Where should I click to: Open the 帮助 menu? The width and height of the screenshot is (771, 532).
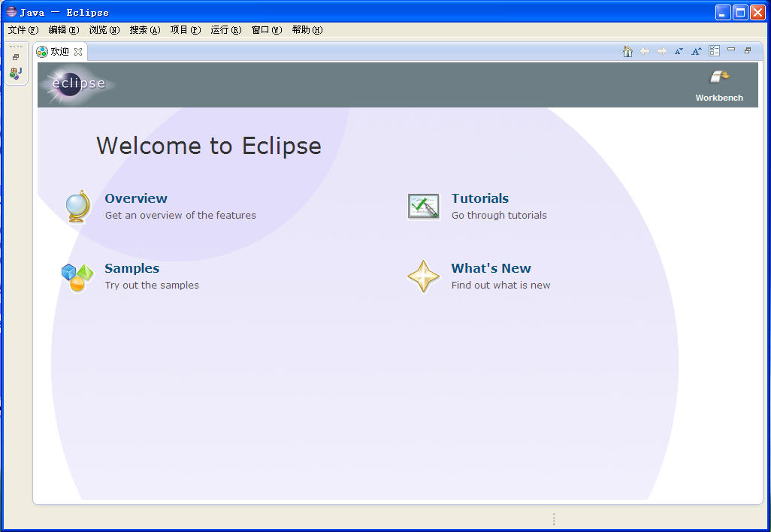(307, 30)
